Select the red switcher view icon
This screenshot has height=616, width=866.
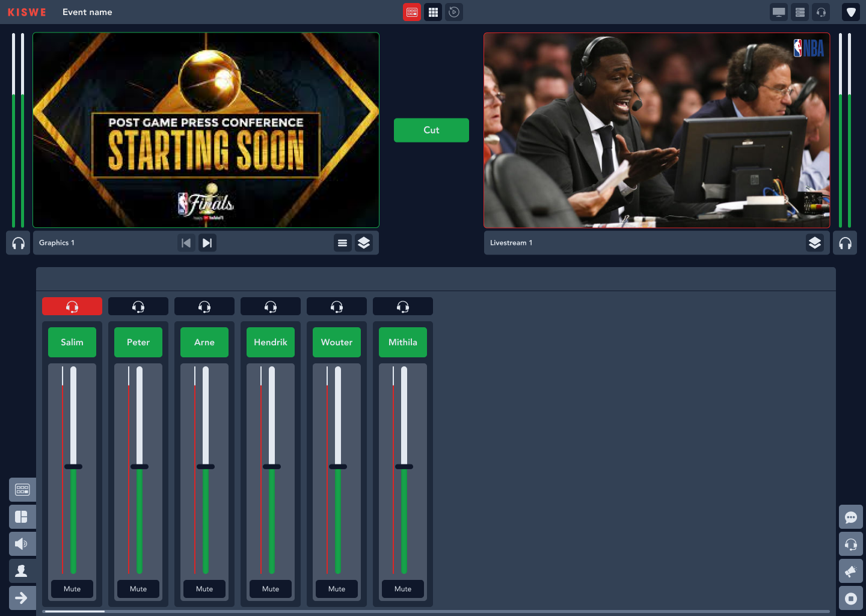point(412,12)
